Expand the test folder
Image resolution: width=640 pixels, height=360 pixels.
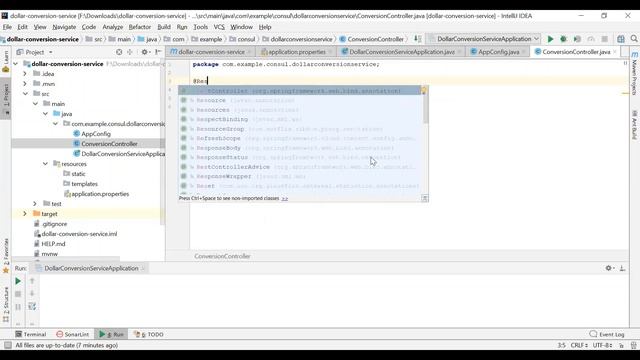click(35, 204)
